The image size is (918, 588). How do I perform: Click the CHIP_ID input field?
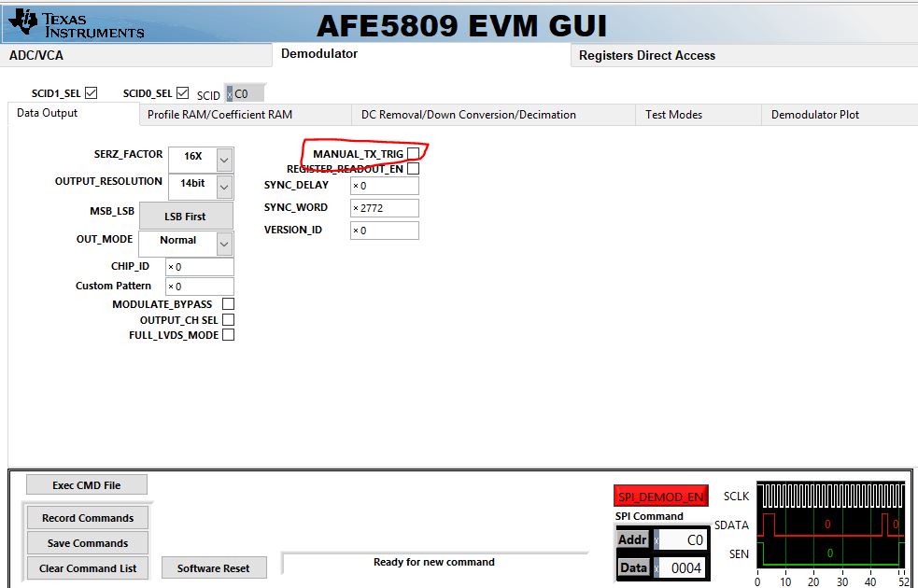click(200, 267)
